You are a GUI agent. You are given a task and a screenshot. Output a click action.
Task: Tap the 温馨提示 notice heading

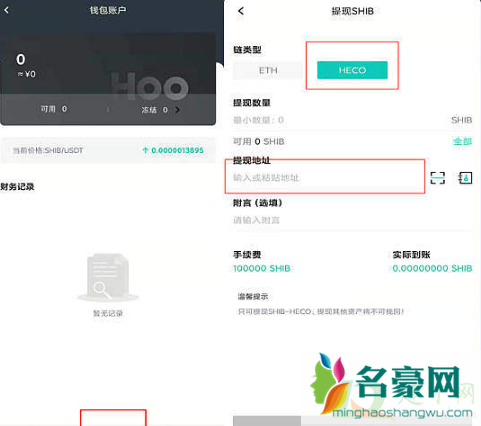[x=253, y=296]
